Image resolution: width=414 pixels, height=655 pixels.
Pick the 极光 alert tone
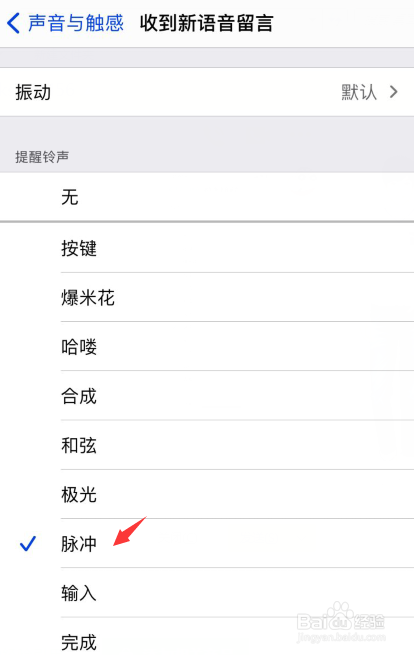pos(207,494)
